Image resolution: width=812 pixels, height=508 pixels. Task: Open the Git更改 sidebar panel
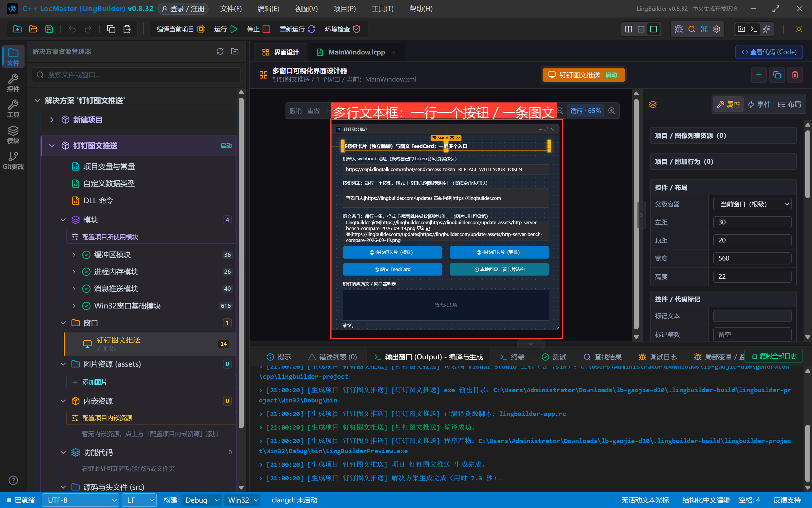13,160
